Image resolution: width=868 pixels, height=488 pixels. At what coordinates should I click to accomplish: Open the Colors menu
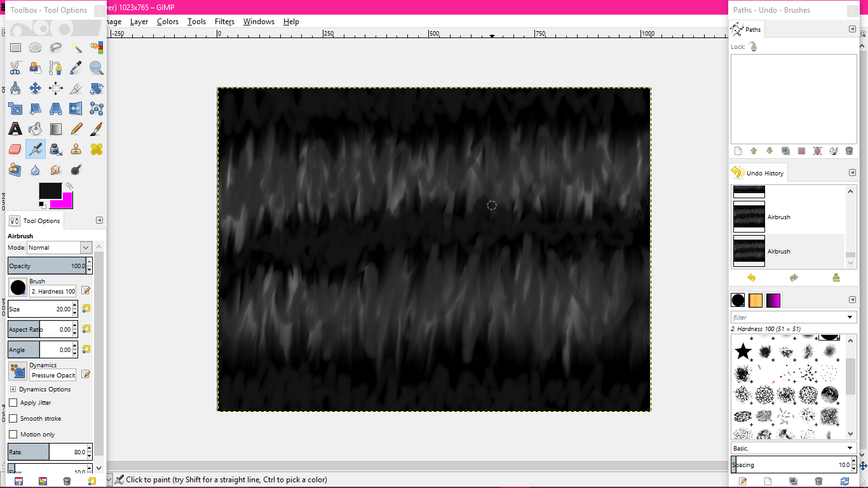pyautogui.click(x=168, y=22)
